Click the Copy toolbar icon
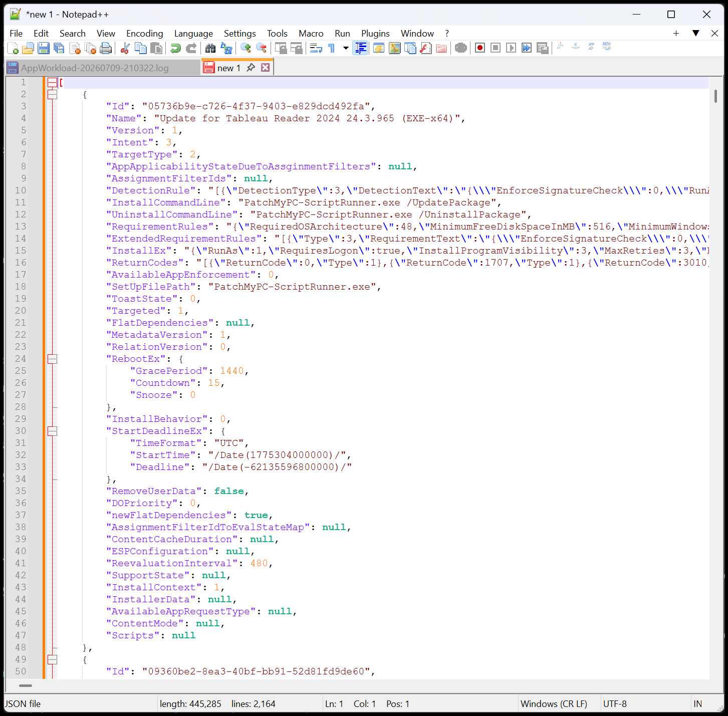 coord(141,48)
